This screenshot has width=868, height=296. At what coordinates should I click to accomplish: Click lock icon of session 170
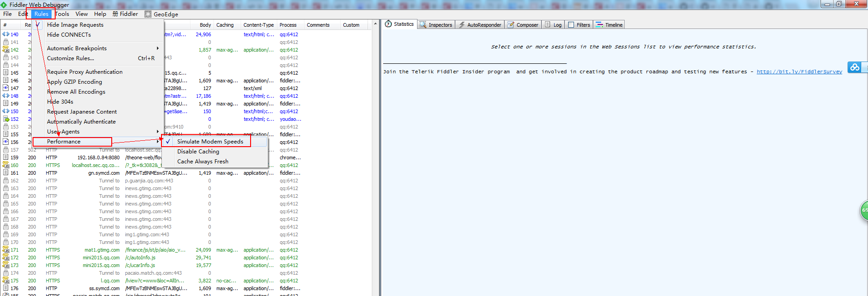6,242
